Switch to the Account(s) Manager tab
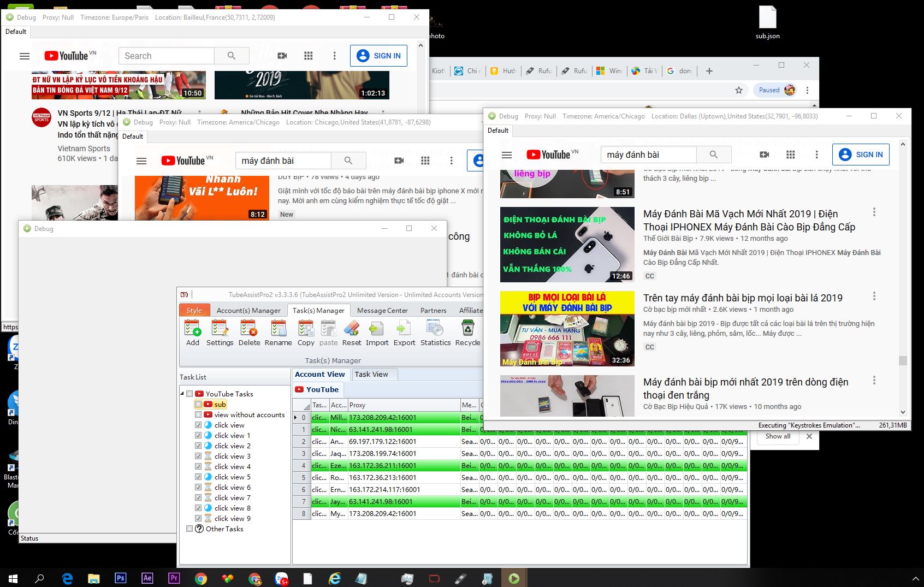 (x=248, y=310)
